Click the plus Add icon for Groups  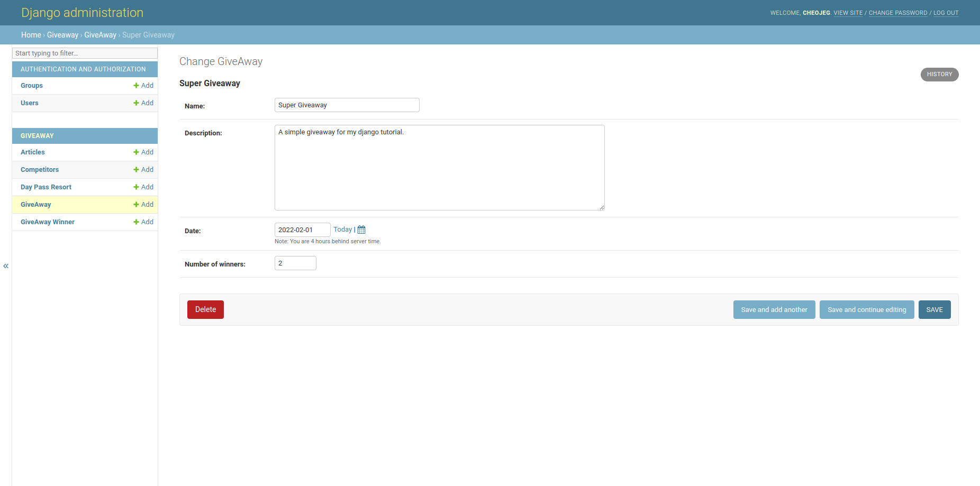pyautogui.click(x=137, y=86)
